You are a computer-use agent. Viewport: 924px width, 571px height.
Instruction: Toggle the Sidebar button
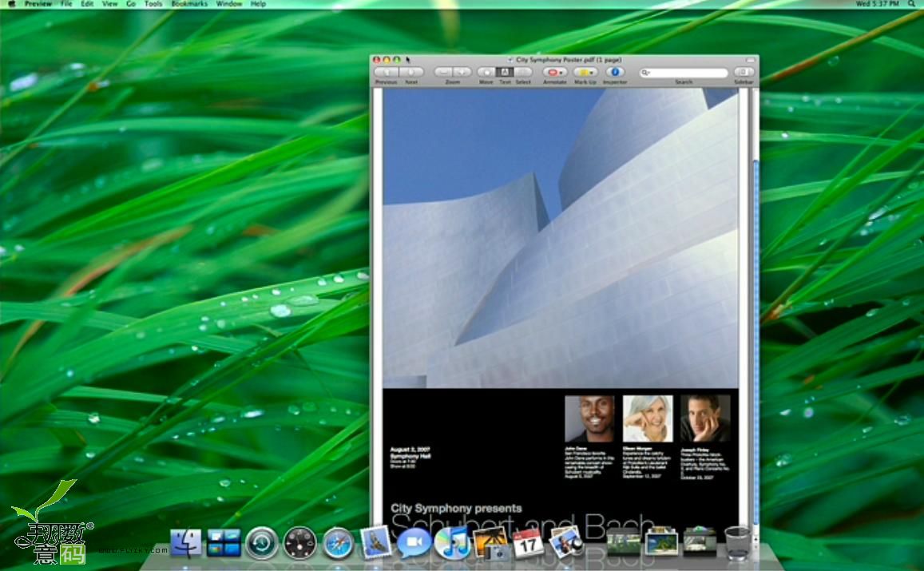coord(743,72)
